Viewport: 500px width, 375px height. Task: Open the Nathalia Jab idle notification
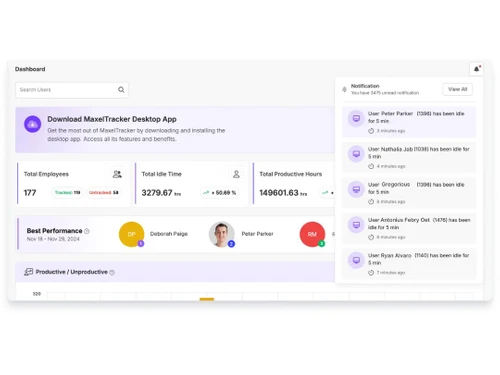pos(409,157)
